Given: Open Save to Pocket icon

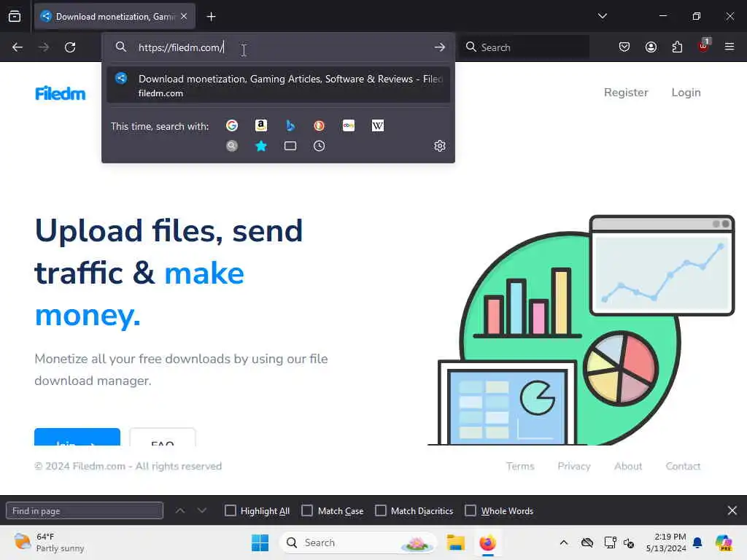Looking at the screenshot, I should pyautogui.click(x=624, y=47).
